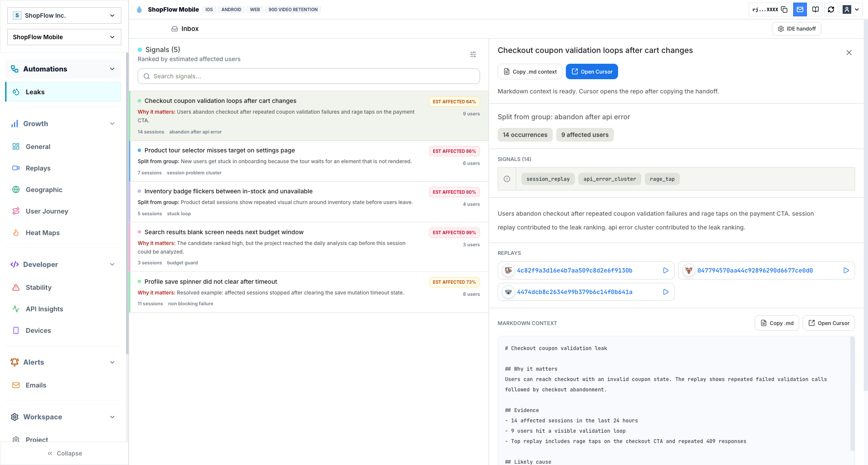Open Emails under Alerts

click(63, 385)
